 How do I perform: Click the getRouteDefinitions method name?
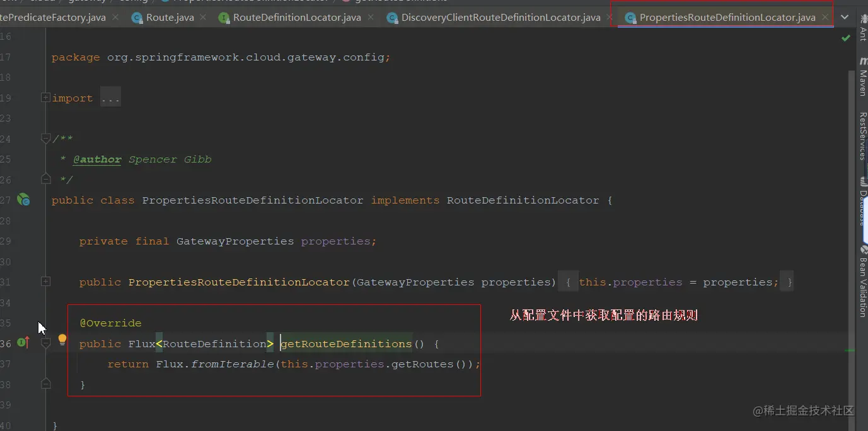[346, 344]
